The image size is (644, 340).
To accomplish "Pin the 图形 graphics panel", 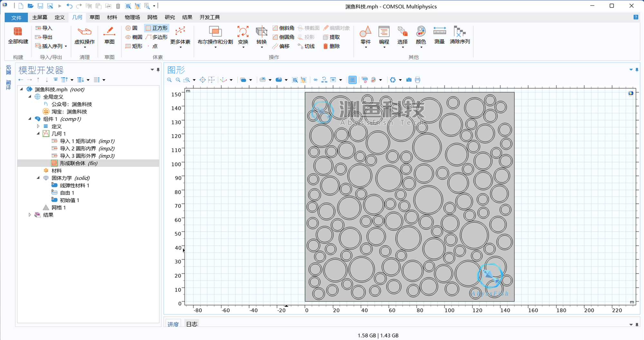I will click(x=637, y=70).
